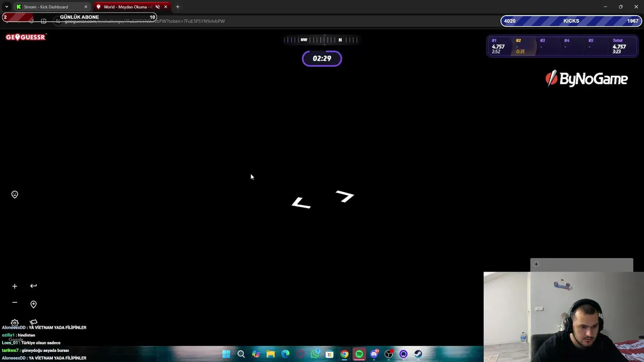Click chat message from ozilla1
The image size is (644, 362).
[19, 335]
